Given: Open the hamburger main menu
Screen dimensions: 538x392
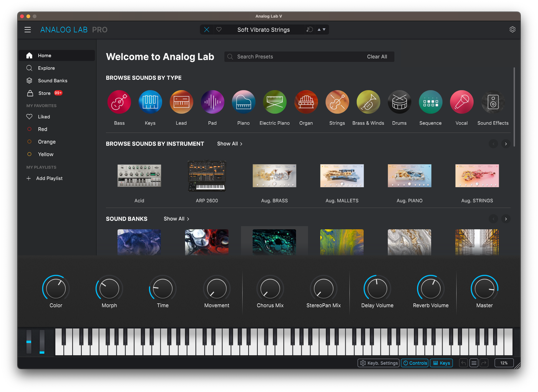Looking at the screenshot, I should coord(28,30).
